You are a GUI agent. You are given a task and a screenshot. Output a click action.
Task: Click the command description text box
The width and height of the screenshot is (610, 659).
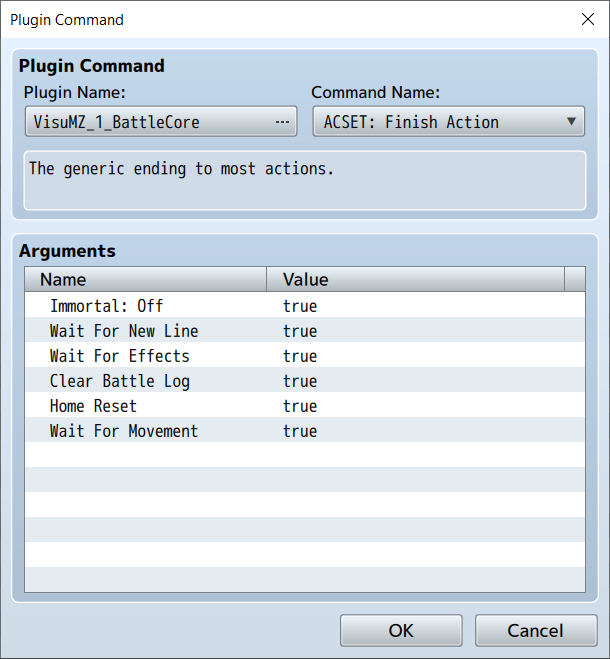pyautogui.click(x=304, y=180)
